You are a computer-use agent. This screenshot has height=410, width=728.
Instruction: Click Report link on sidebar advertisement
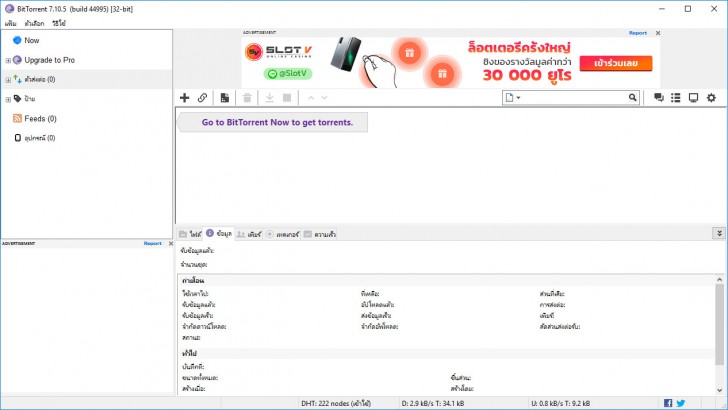(x=152, y=243)
